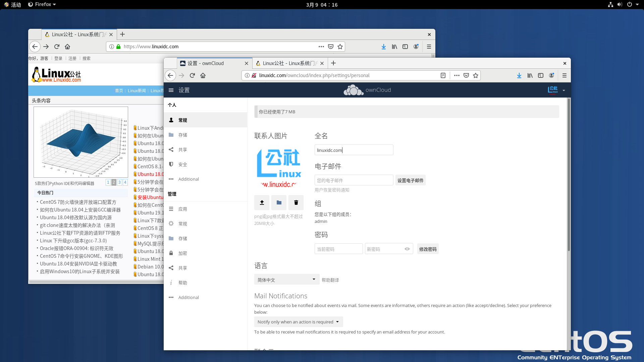Image resolution: width=644 pixels, height=362 pixels.
Task: Open 'Ubuntu 18.04修改默认源为国内源' article
Action: point(76,218)
